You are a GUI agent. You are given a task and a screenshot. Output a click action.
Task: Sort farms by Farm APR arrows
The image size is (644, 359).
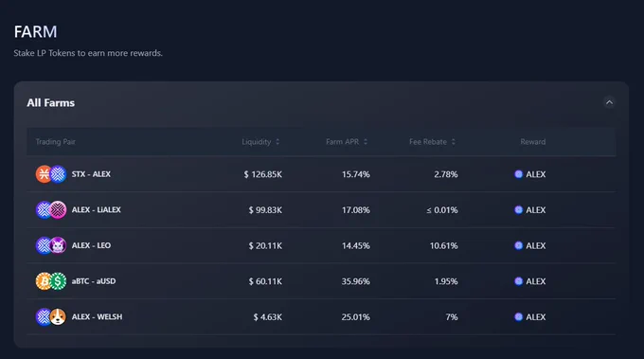click(x=366, y=142)
